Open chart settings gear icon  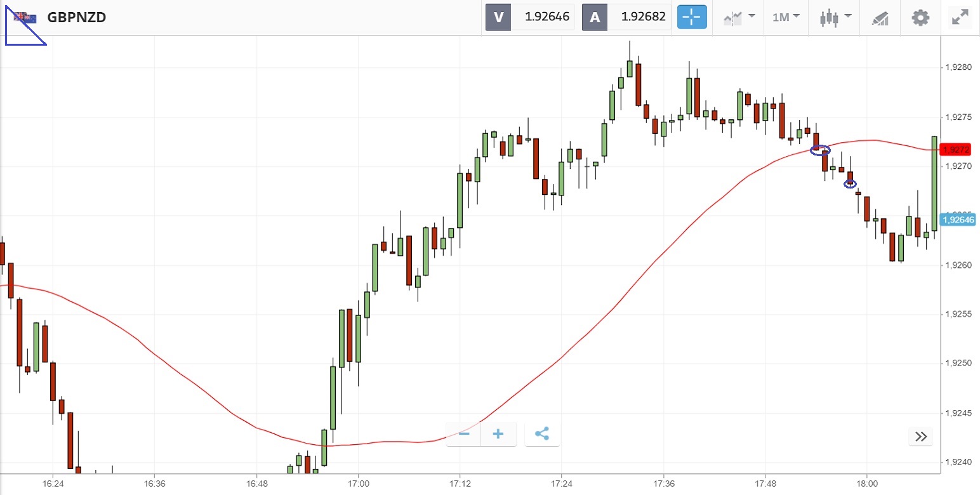[920, 17]
